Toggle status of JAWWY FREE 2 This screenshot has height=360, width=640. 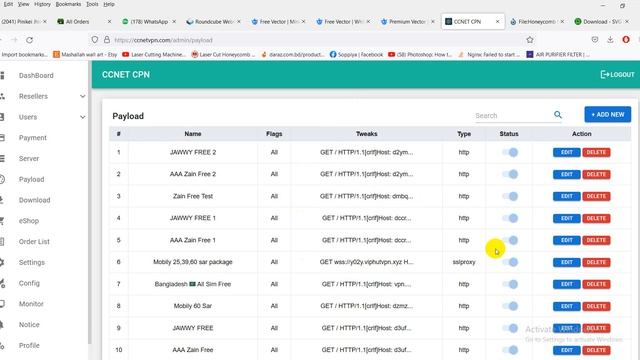pos(510,152)
